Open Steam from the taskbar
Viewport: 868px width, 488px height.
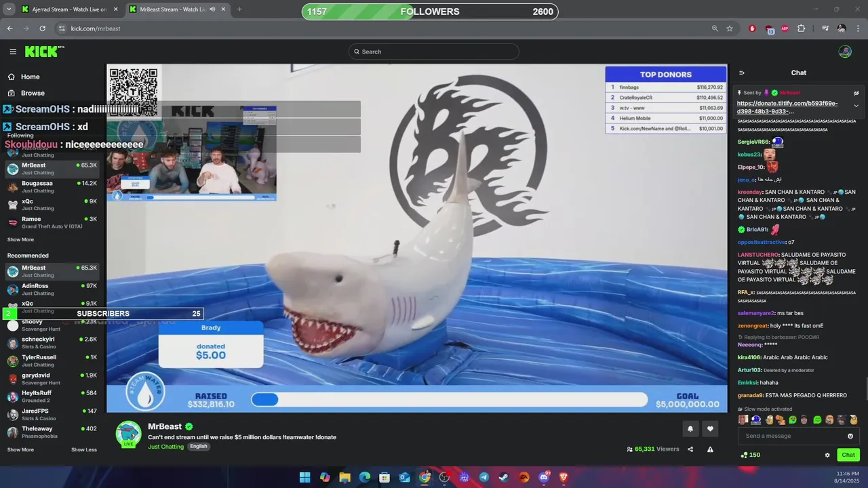504,477
